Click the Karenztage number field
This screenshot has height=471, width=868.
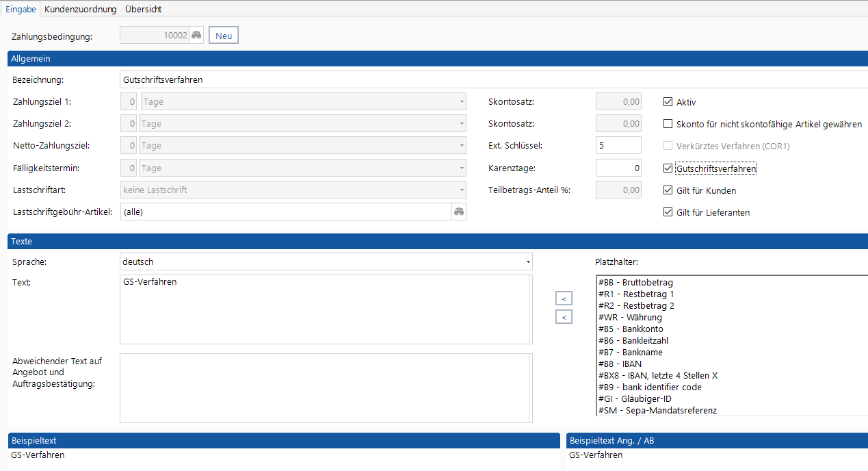click(618, 168)
